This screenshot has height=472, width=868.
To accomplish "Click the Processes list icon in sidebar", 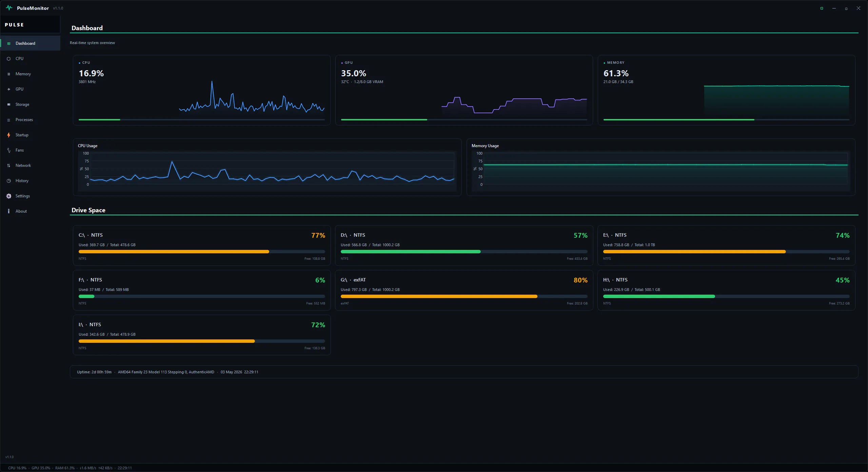I will coord(9,120).
